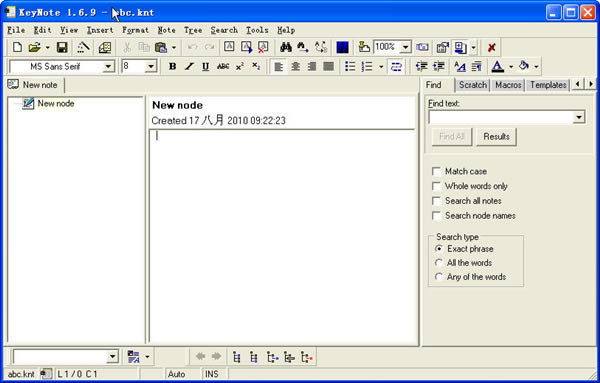
Task: Apply subscript formatting
Action: (x=256, y=66)
